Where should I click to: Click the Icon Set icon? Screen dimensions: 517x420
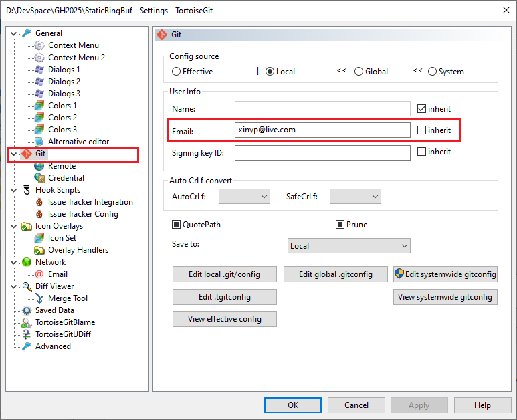(x=39, y=238)
